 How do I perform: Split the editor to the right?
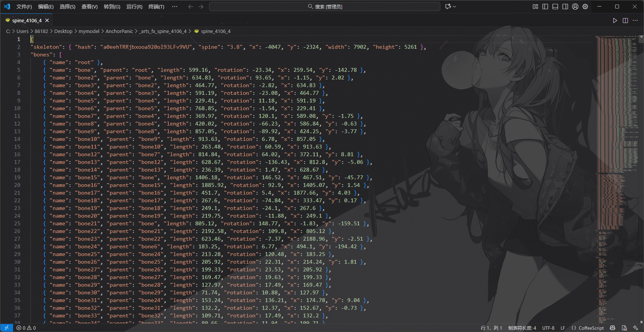[626, 20]
